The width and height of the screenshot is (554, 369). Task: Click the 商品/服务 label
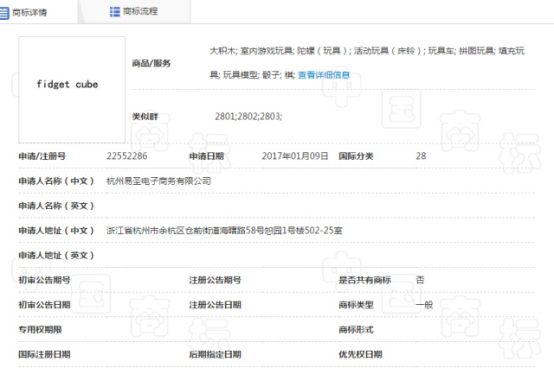coord(151,63)
